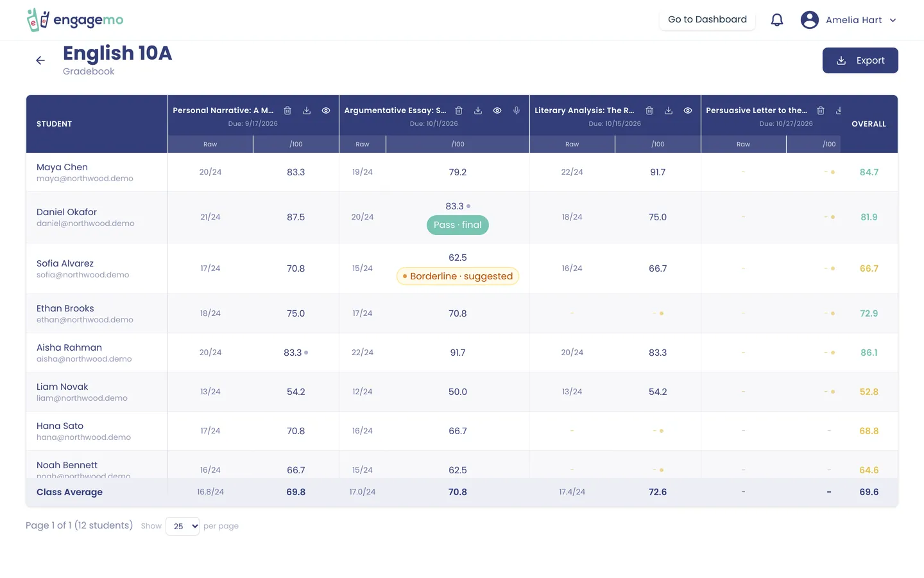
Task: Toggle visibility of Literary Analysis grades
Action: [688, 110]
